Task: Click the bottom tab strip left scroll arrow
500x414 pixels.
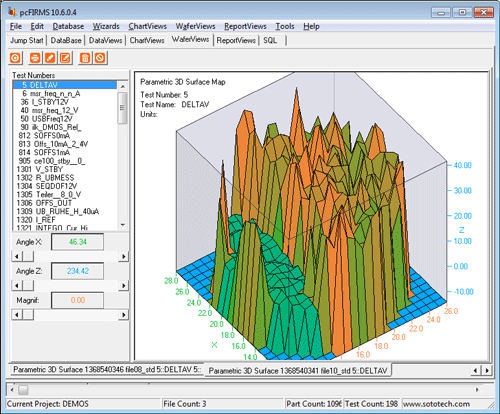Action: pyautogui.click(x=475, y=370)
